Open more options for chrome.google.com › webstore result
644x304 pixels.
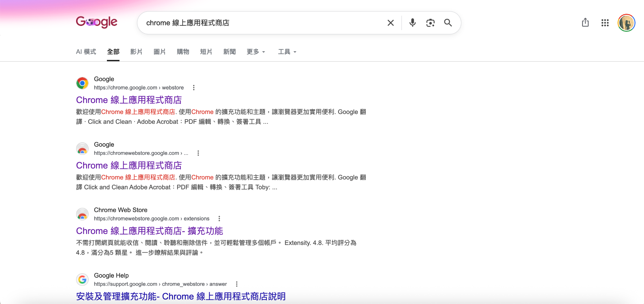coord(194,88)
